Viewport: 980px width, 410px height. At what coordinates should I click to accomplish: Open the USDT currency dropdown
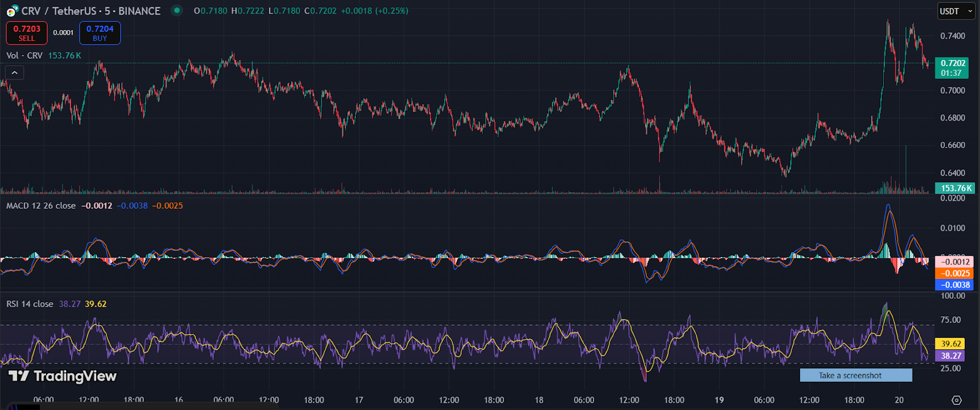(x=956, y=11)
